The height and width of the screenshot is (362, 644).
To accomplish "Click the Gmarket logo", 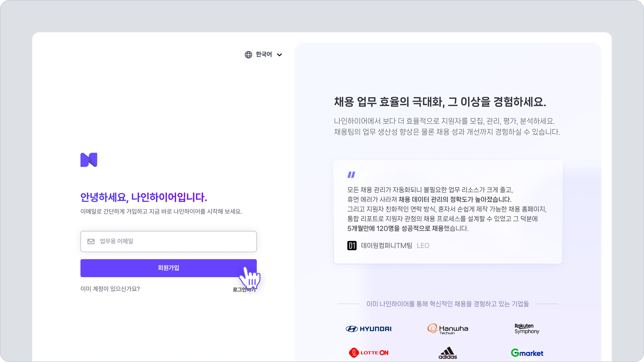I will point(527,353).
